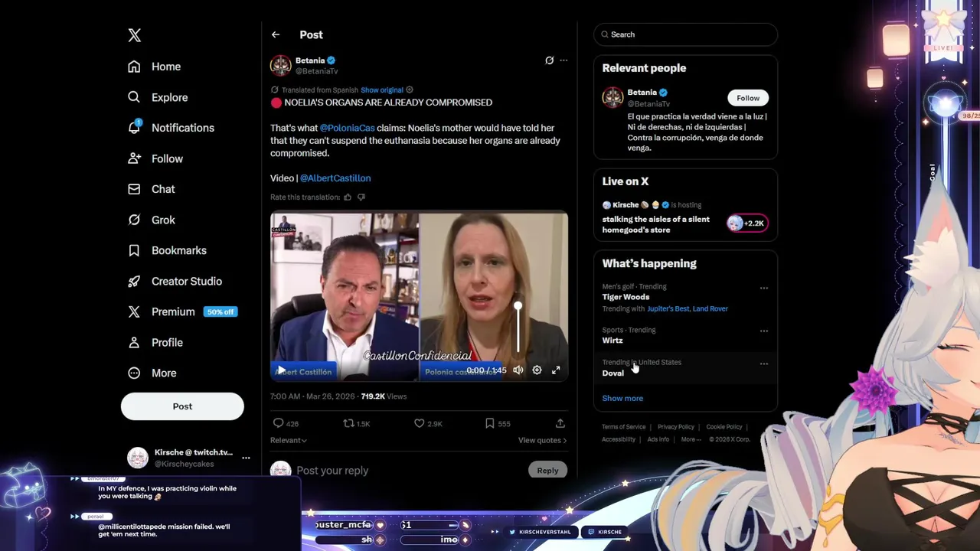Adjust the video volume slider
Screen dimensions: 980x551
pos(518,328)
